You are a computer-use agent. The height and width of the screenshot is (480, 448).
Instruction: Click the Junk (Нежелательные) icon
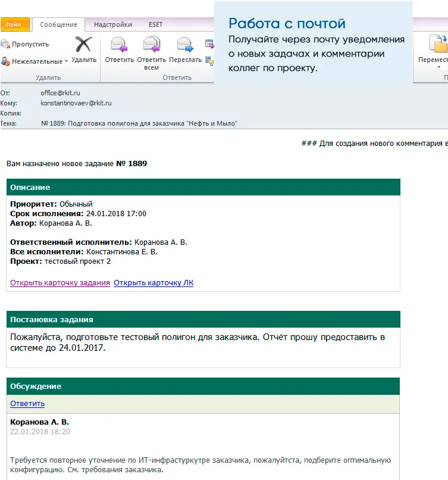pos(6,61)
